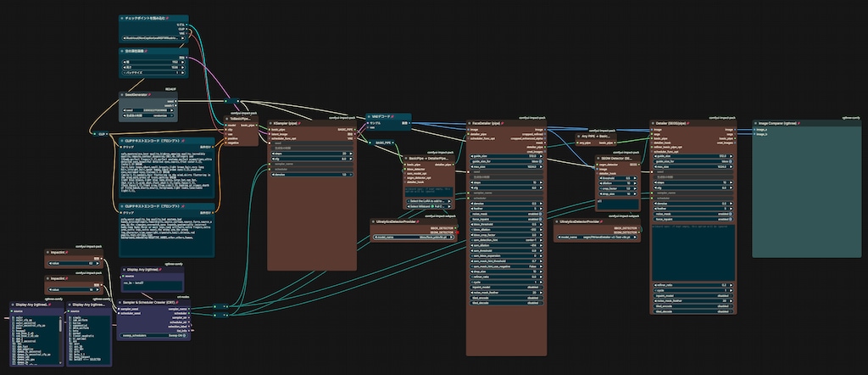This screenshot has width=868, height=375.
Task: Collapse the ToBasicPipe node via its header dot
Action: (x=227, y=119)
